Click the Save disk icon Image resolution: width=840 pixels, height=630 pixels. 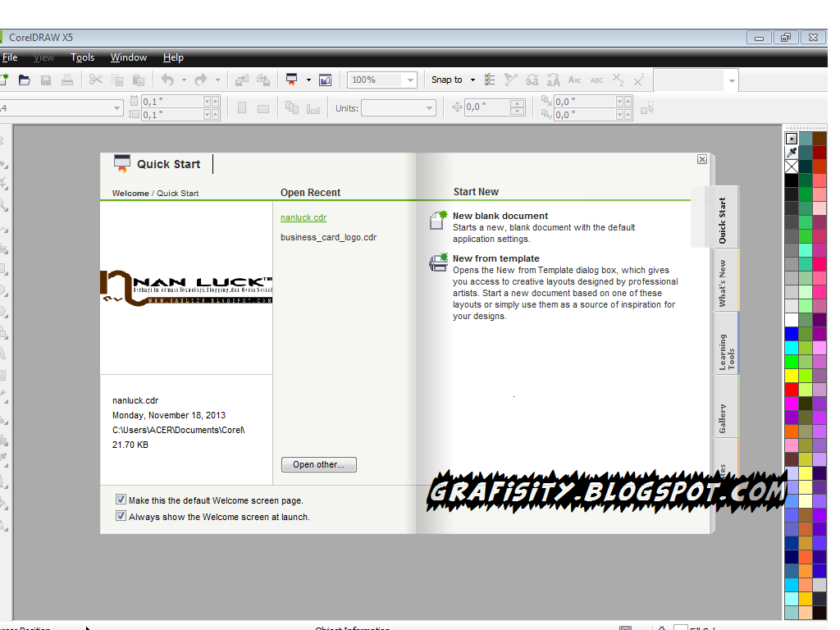pos(46,80)
